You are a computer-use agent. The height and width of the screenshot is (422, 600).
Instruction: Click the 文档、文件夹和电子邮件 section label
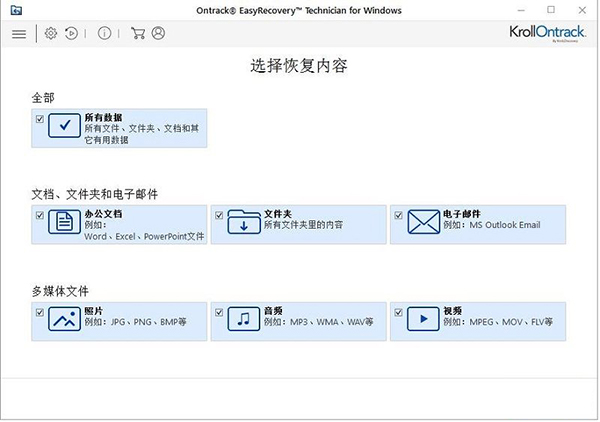click(x=95, y=194)
